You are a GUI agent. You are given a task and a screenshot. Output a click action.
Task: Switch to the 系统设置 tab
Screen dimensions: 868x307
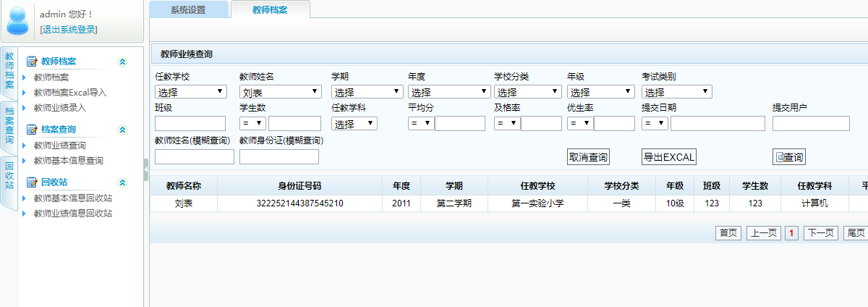coord(188,9)
